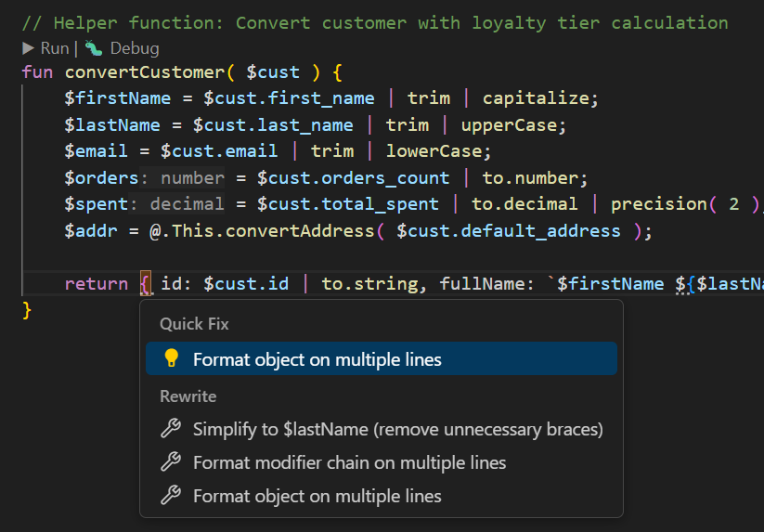Click the $addr variable
Screen dimensions: 764x532
[x=91, y=230]
